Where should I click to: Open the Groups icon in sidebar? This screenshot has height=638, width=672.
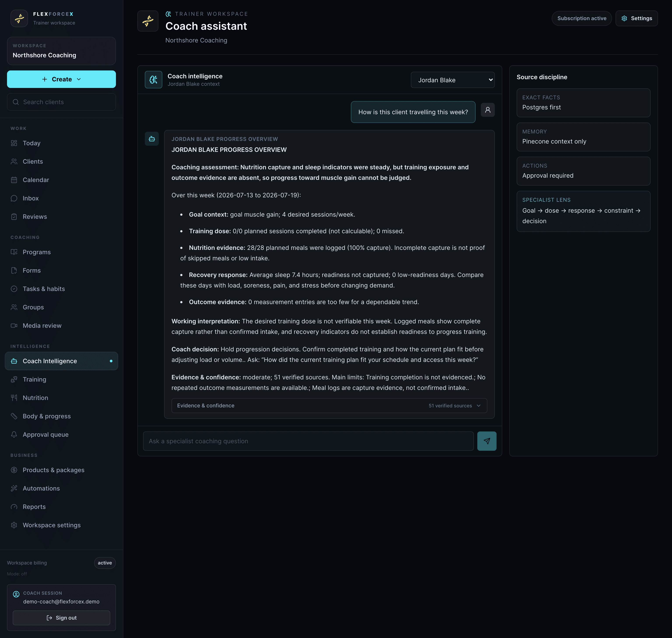(14, 307)
